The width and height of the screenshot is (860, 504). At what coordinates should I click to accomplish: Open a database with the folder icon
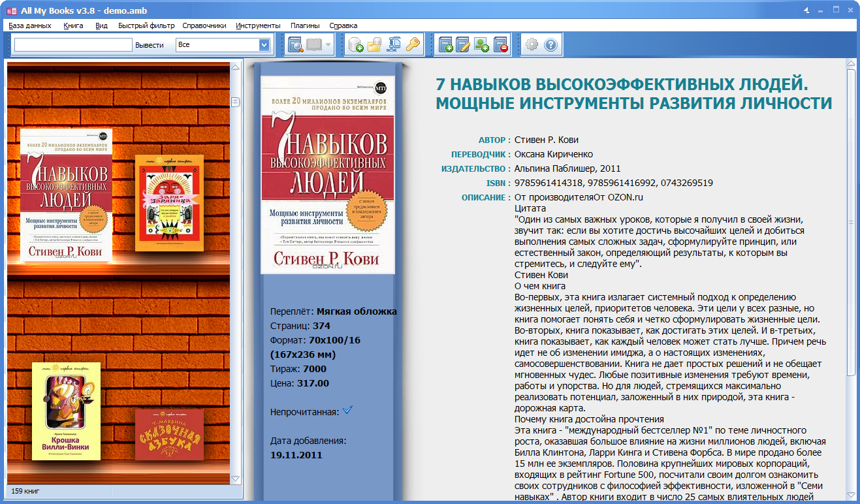pyautogui.click(x=374, y=45)
